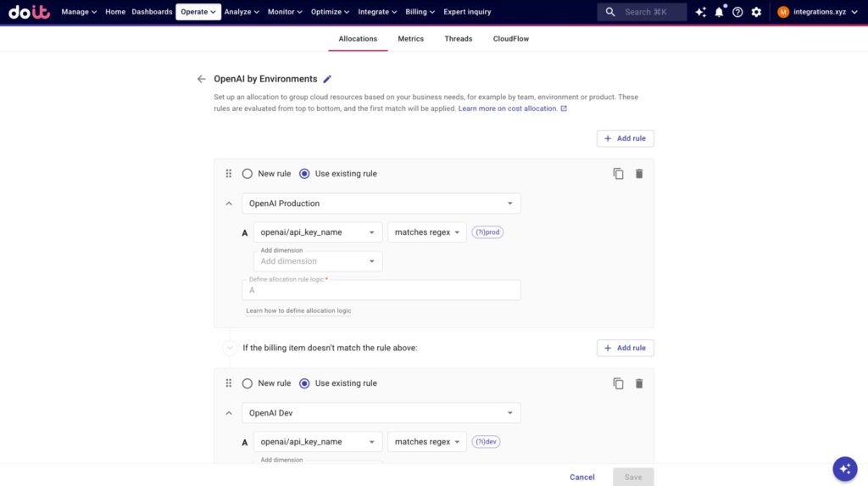Collapse the OpenAI Dev rule section chevron
868x486 pixels.
coord(228,413)
